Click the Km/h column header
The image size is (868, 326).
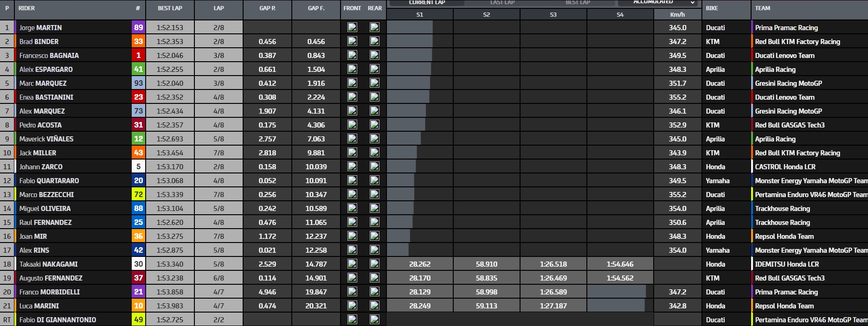click(677, 14)
